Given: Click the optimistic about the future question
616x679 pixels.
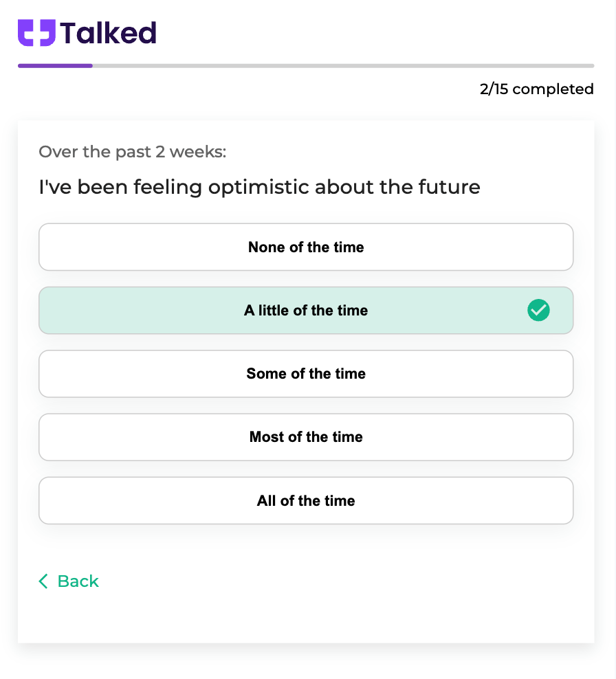Looking at the screenshot, I should 259,187.
